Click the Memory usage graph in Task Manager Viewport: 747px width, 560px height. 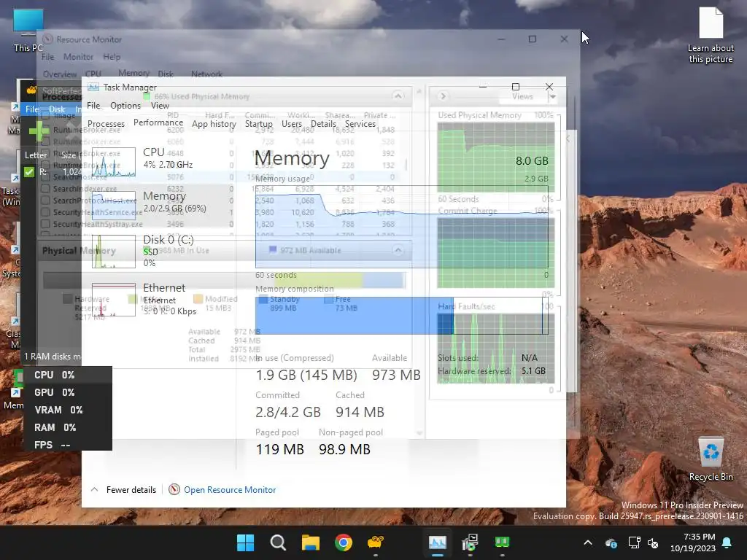(402, 227)
